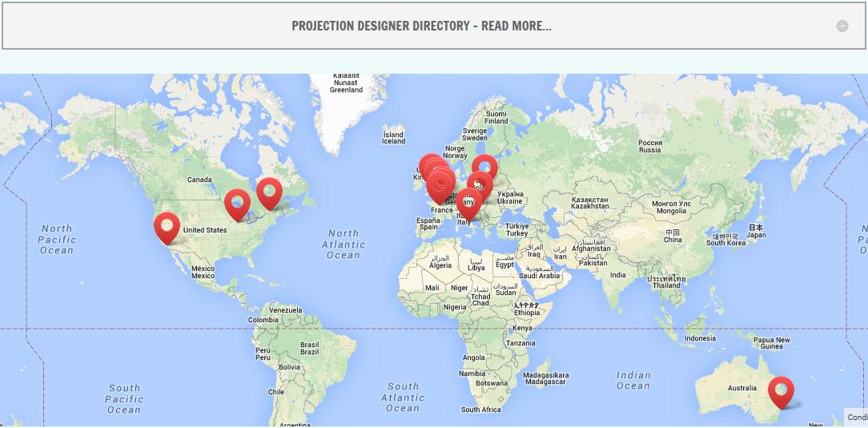Click the Indian Ocean label
The height and width of the screenshot is (428, 868).
coord(633,381)
